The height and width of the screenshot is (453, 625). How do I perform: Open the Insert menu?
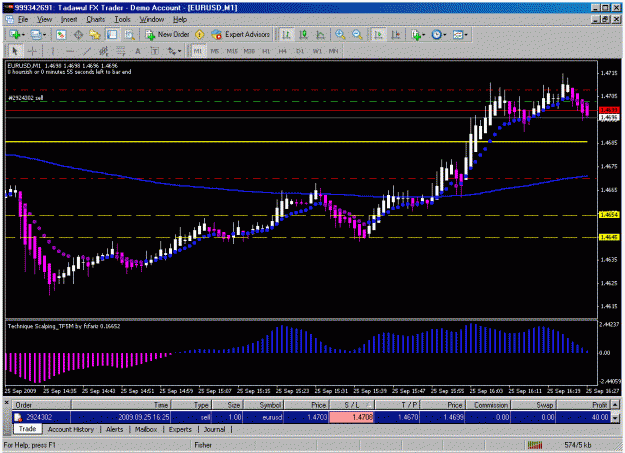pyautogui.click(x=69, y=20)
